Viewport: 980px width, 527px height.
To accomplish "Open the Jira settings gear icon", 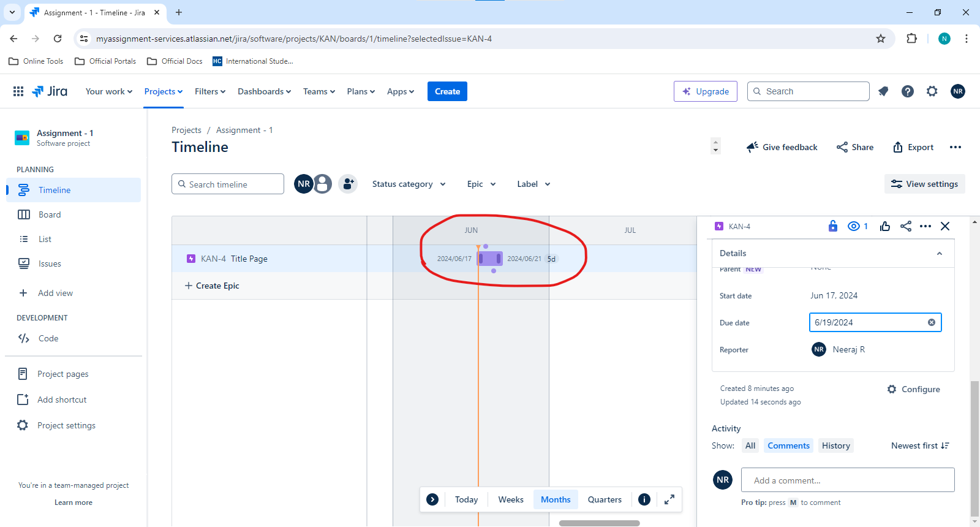I will click(x=932, y=91).
